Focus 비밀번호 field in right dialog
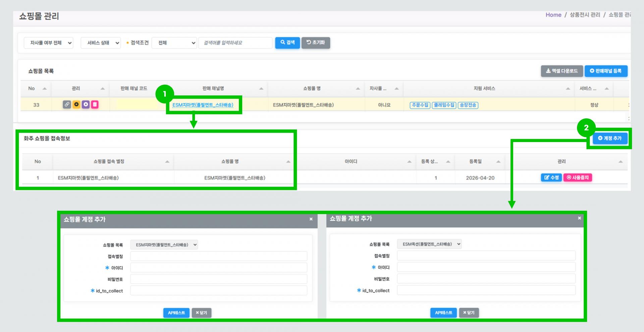Screen dimensions: 644x332 click(486, 278)
